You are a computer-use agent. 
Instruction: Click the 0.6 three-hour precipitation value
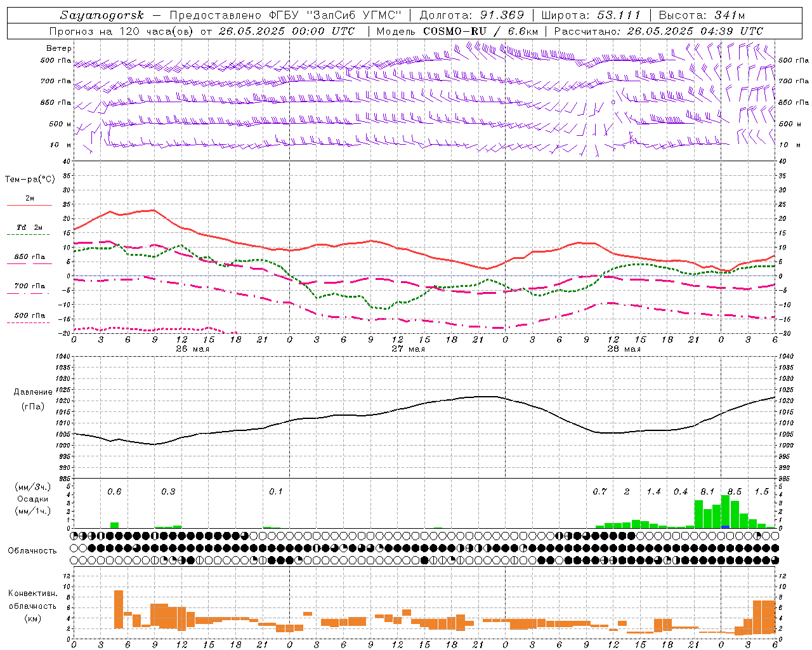(114, 492)
